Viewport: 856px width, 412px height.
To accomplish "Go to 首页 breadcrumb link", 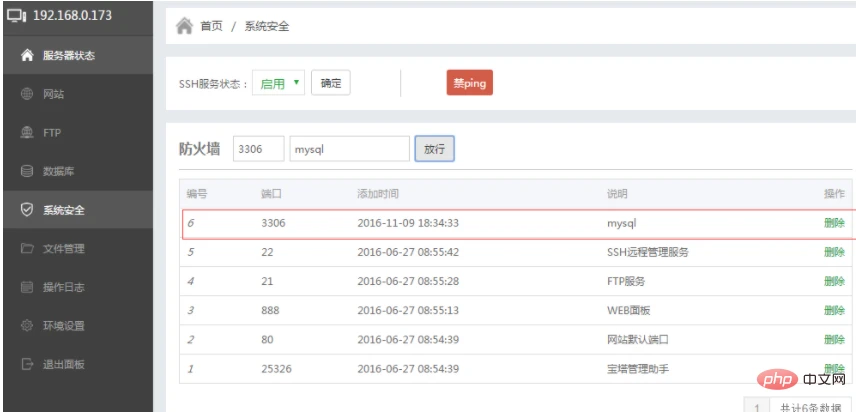I will click(x=212, y=26).
